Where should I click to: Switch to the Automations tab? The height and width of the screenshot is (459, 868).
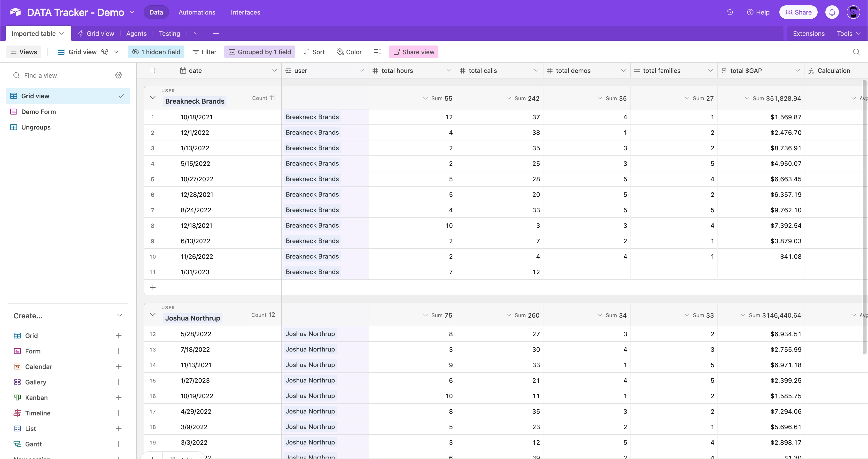[x=197, y=12]
